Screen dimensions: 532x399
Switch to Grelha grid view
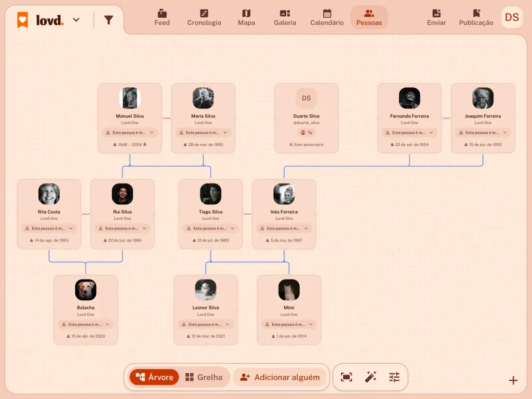(x=204, y=377)
